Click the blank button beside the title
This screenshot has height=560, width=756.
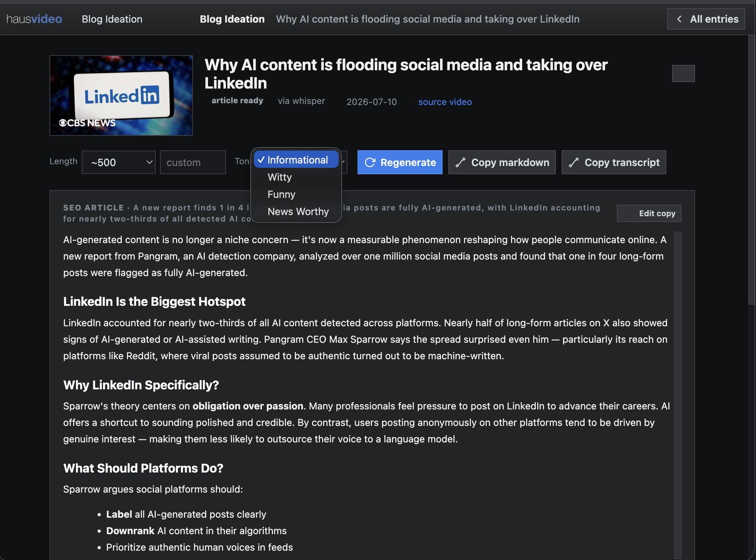point(683,73)
